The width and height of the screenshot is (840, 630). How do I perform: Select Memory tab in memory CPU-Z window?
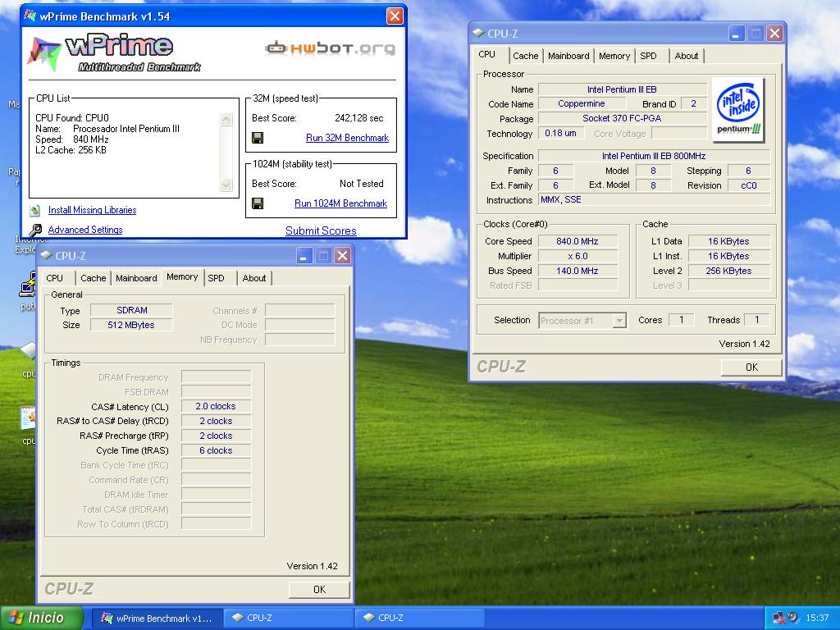coord(182,277)
